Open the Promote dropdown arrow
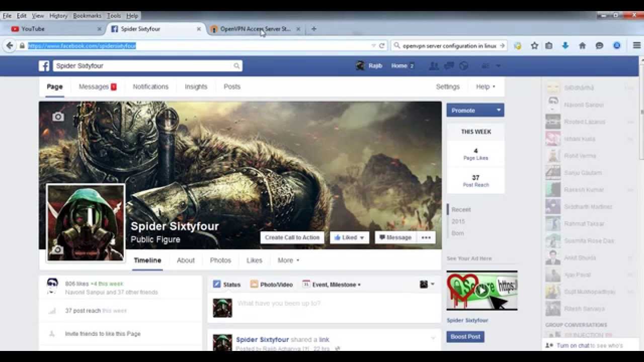The height and width of the screenshot is (362, 644). pyautogui.click(x=499, y=110)
